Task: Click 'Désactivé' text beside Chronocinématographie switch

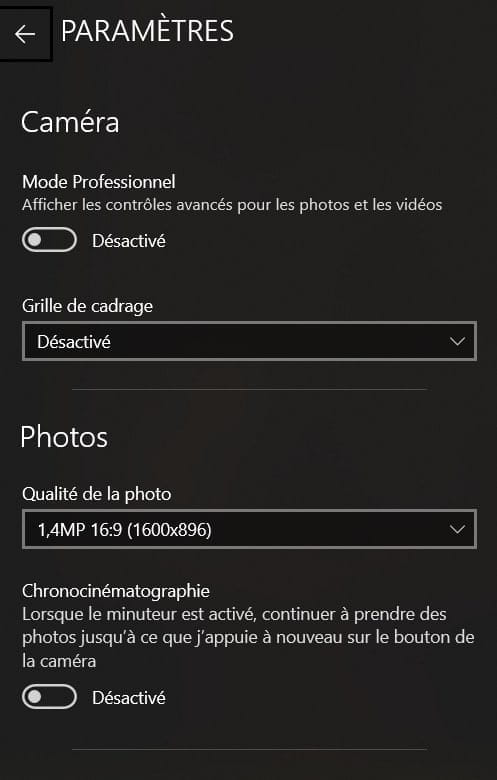Action: pos(129,698)
